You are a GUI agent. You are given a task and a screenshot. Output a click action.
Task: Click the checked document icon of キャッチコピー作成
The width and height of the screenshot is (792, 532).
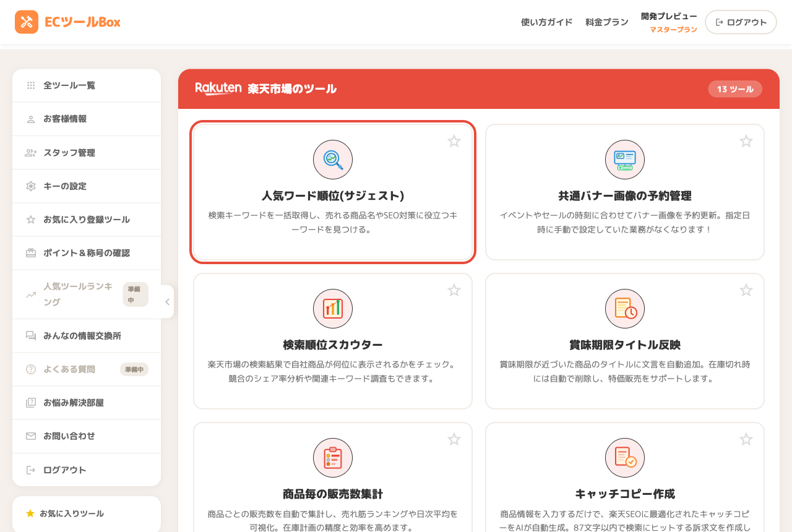(625, 458)
